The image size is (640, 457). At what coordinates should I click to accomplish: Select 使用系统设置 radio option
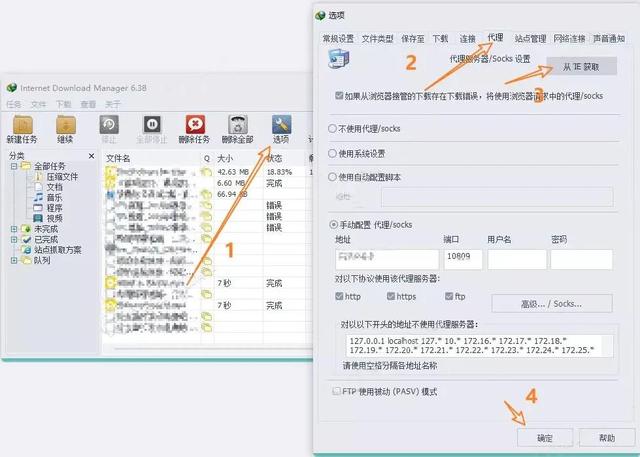(x=332, y=153)
